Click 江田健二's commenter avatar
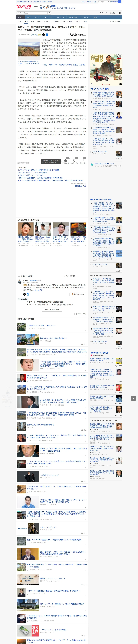This screenshot has height=644, width=138. click(x=20, y=282)
